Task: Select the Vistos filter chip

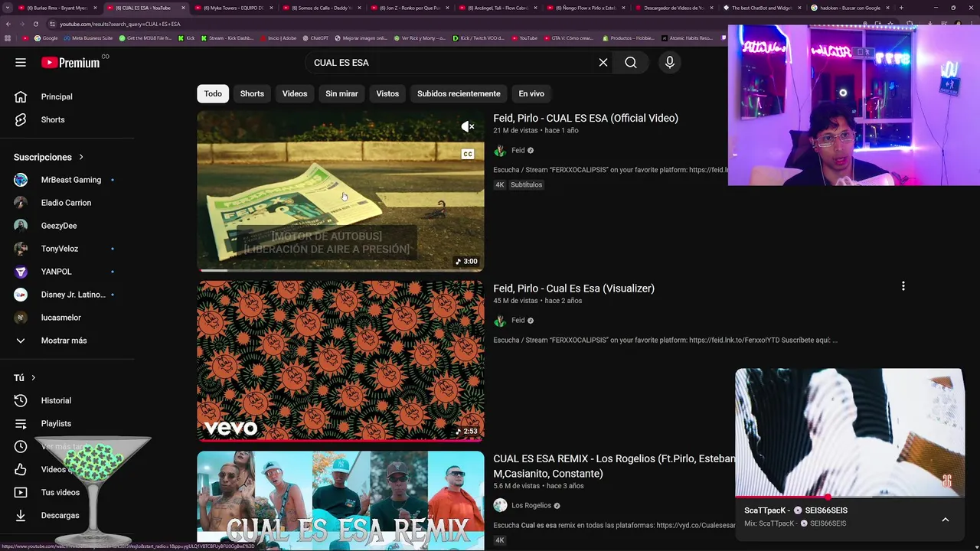Action: [387, 94]
